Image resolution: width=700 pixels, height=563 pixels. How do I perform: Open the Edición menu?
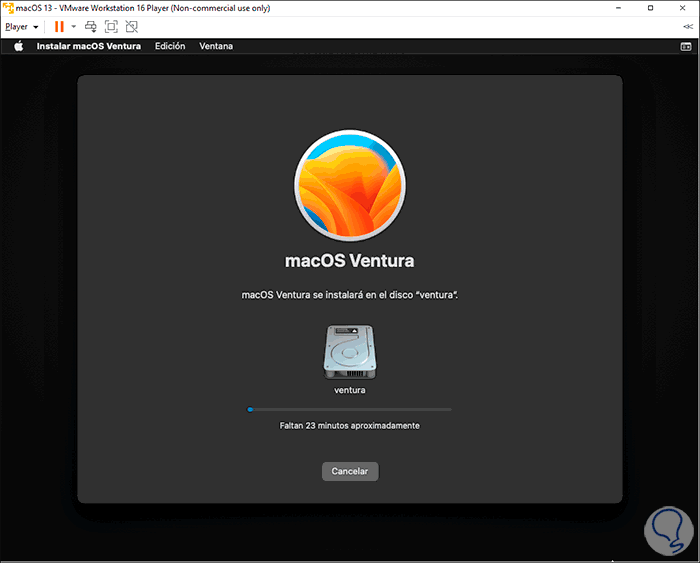pyautogui.click(x=170, y=46)
